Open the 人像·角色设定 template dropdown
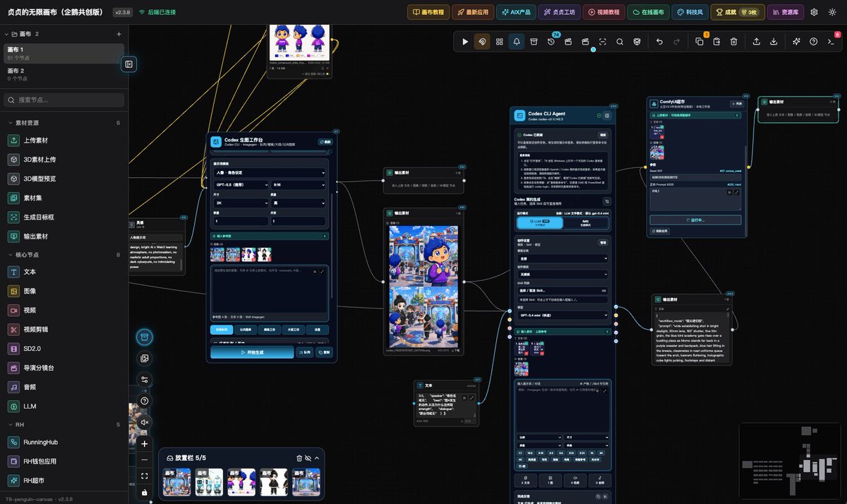 tap(269, 172)
